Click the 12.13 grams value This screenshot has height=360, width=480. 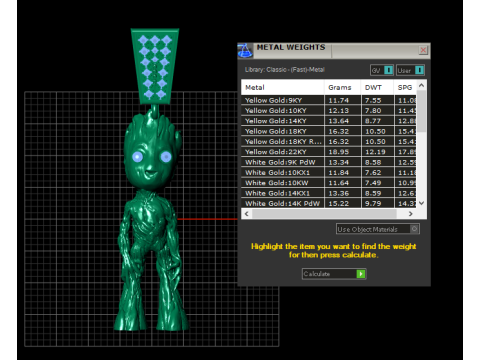pyautogui.click(x=339, y=111)
